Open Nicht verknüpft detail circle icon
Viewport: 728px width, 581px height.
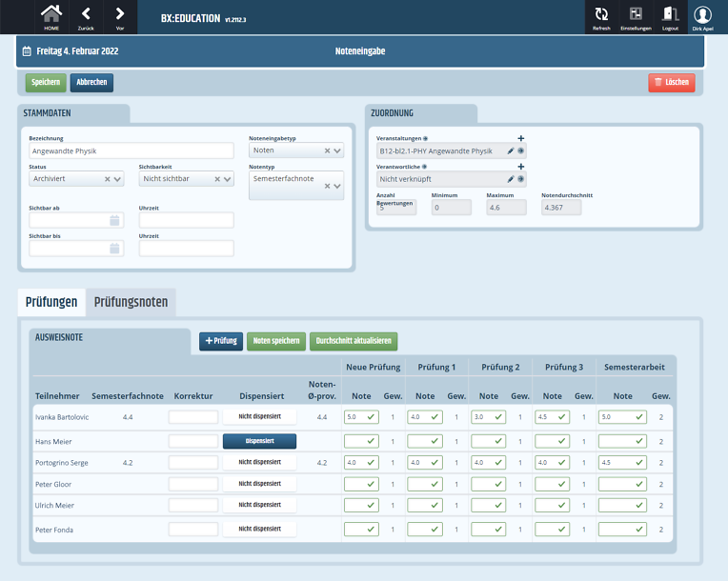520,179
